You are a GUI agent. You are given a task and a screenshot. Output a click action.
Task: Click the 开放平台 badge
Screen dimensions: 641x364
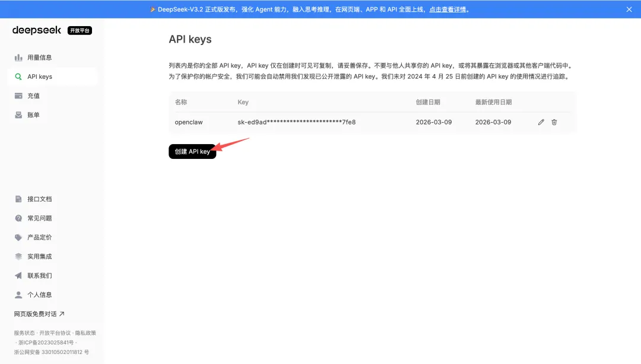tap(80, 31)
